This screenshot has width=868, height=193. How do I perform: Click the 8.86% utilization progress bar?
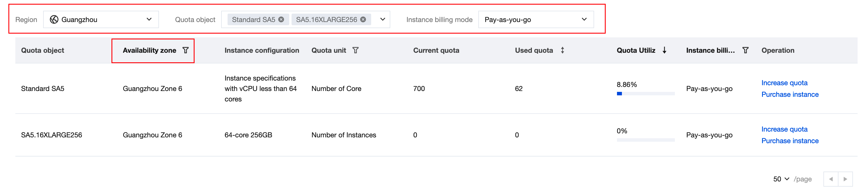(645, 94)
